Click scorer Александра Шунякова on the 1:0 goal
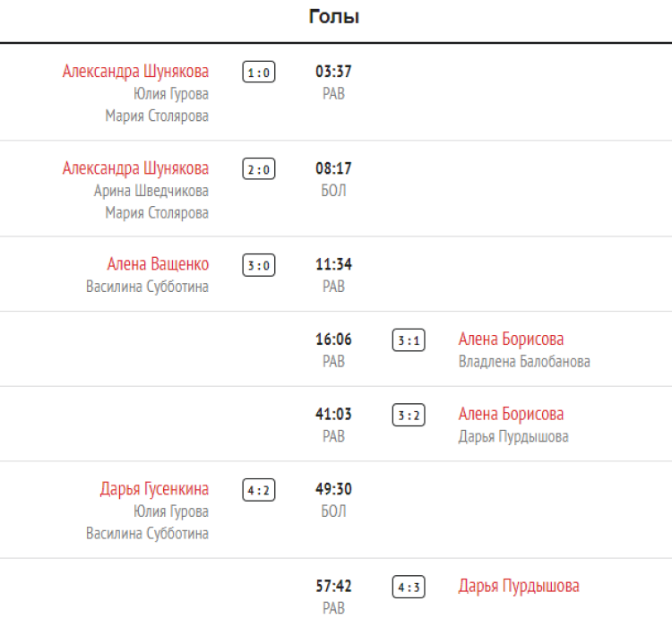Viewport: 672px width, 627px height. coord(135,71)
